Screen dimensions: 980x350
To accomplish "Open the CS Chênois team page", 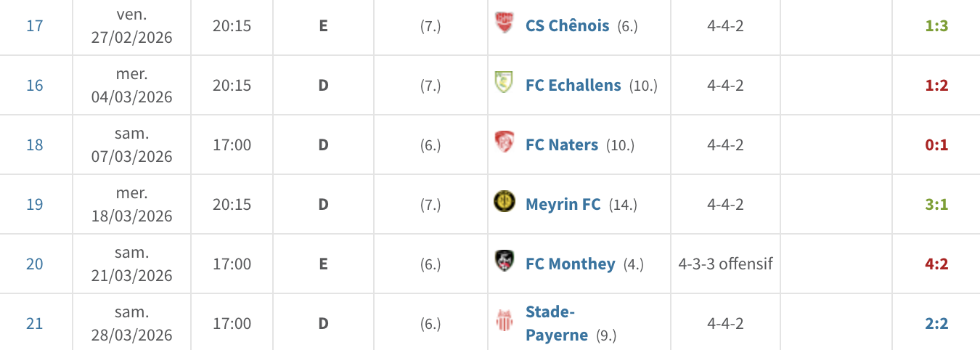I will [x=568, y=25].
